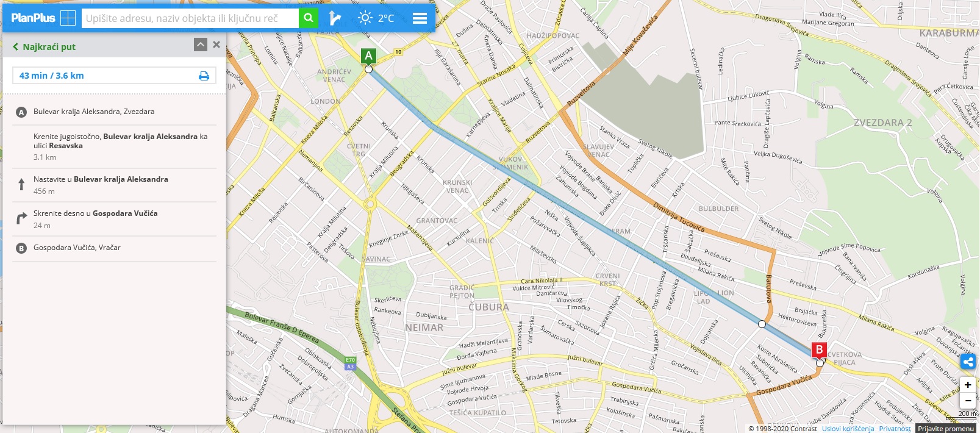The width and height of the screenshot is (980, 433).
Task: Click the blue share map icon
Action: click(x=968, y=362)
